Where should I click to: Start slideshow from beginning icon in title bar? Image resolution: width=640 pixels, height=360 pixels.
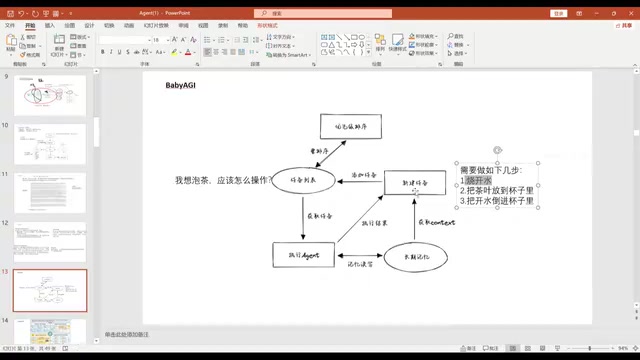[46, 13]
